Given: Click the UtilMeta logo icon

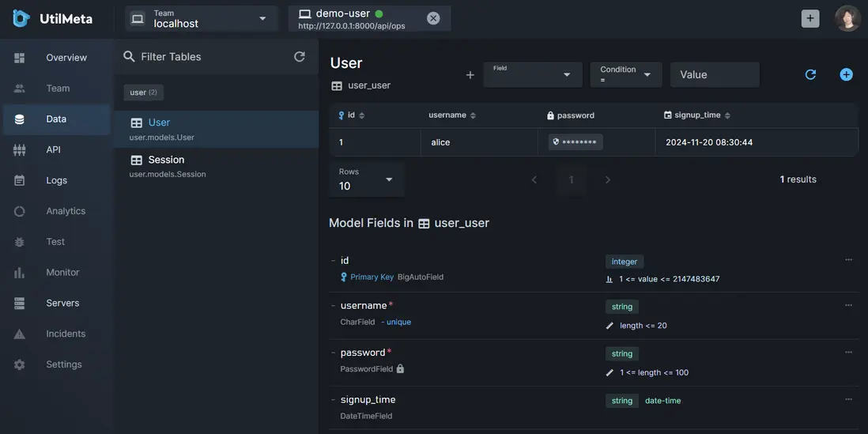Looking at the screenshot, I should (x=21, y=19).
